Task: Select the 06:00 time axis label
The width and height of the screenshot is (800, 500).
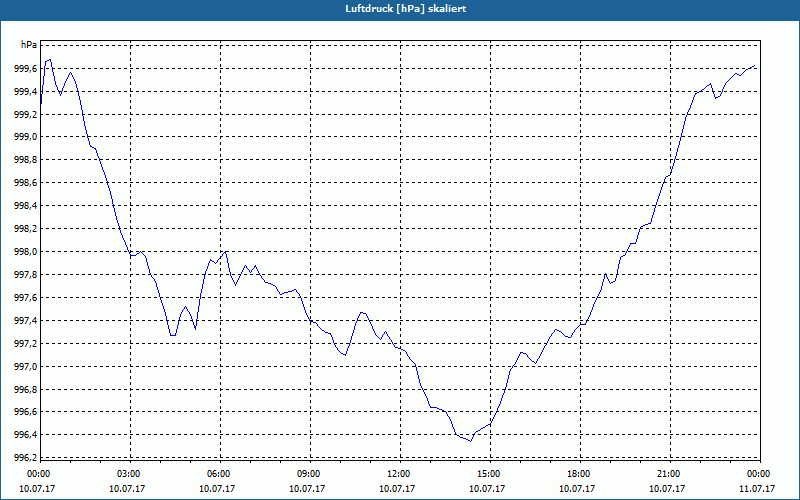Action: [x=218, y=474]
